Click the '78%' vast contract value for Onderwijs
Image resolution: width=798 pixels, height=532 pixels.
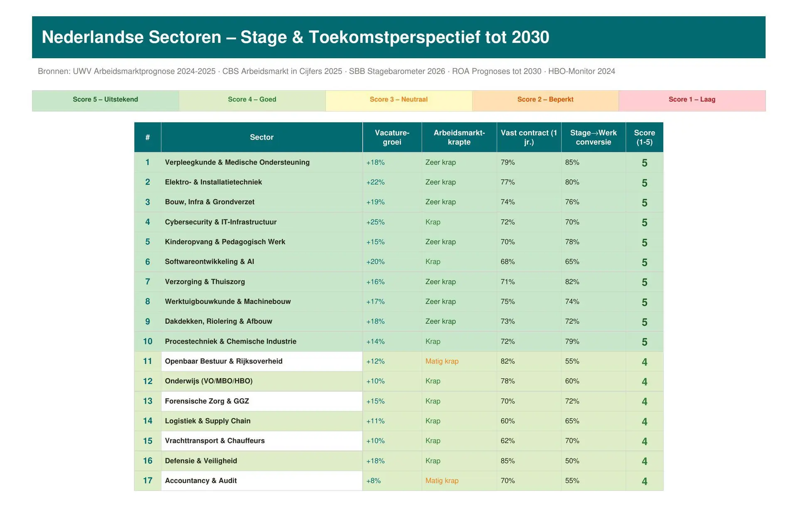pyautogui.click(x=507, y=381)
